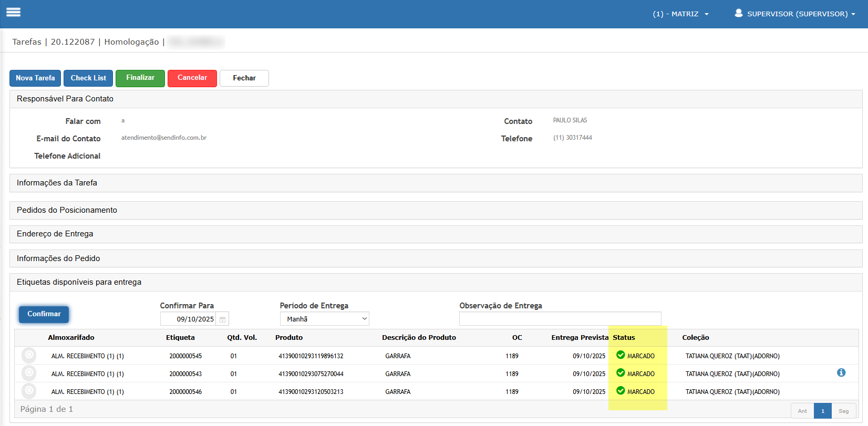Go to page 1 in pagination

(822, 411)
